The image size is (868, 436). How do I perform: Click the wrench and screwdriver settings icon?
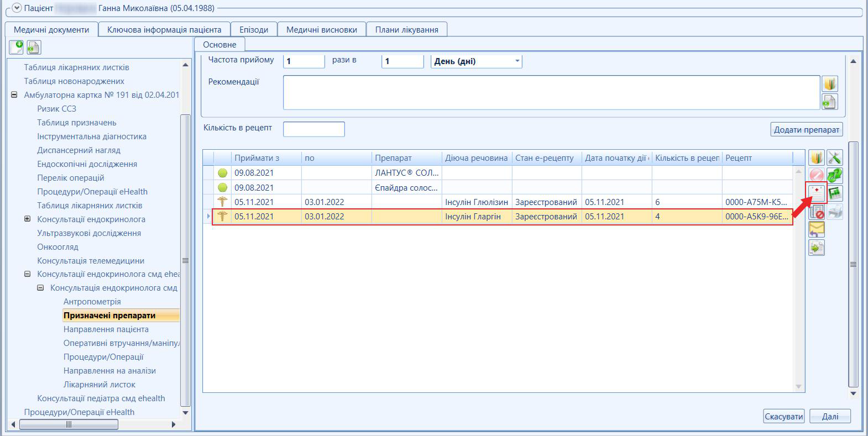[834, 157]
